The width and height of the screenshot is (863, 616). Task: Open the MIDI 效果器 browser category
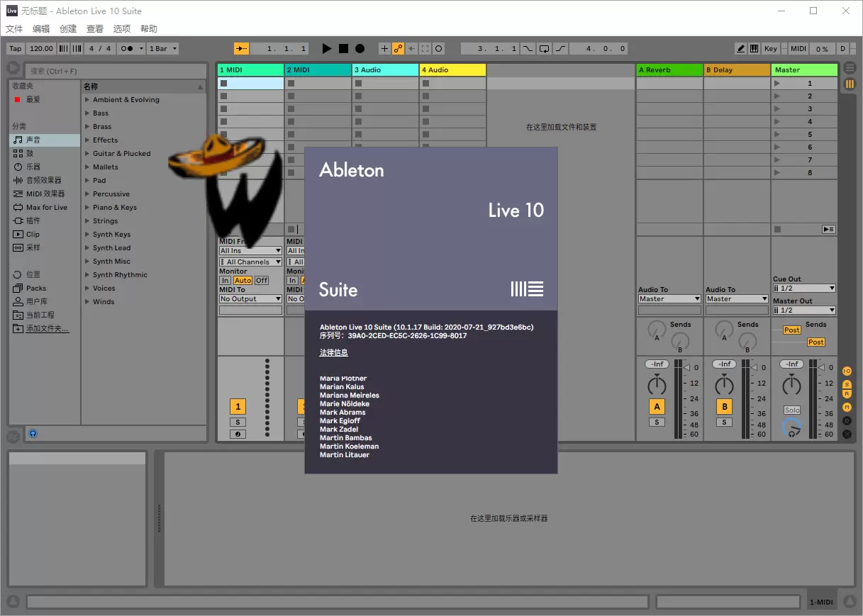click(x=45, y=194)
